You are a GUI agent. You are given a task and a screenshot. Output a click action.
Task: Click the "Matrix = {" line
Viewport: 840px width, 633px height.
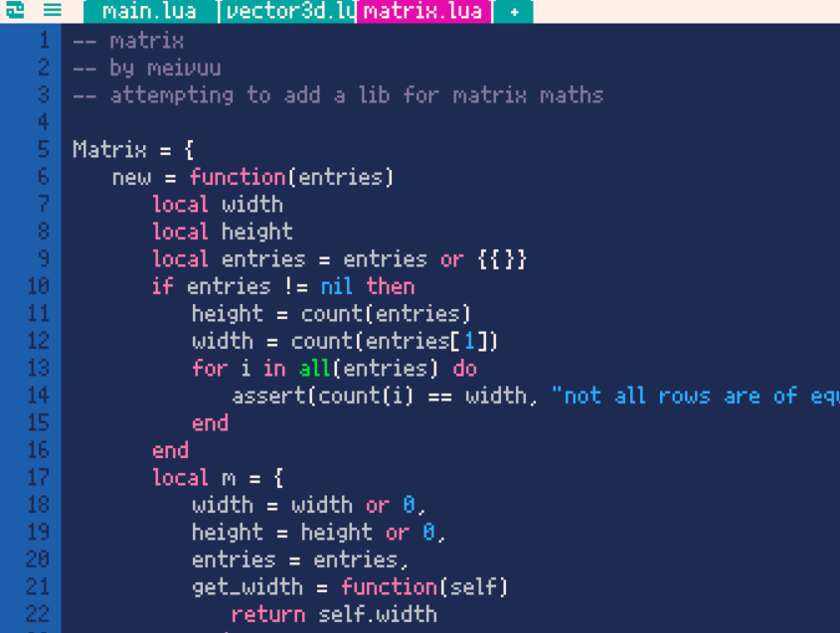[133, 150]
